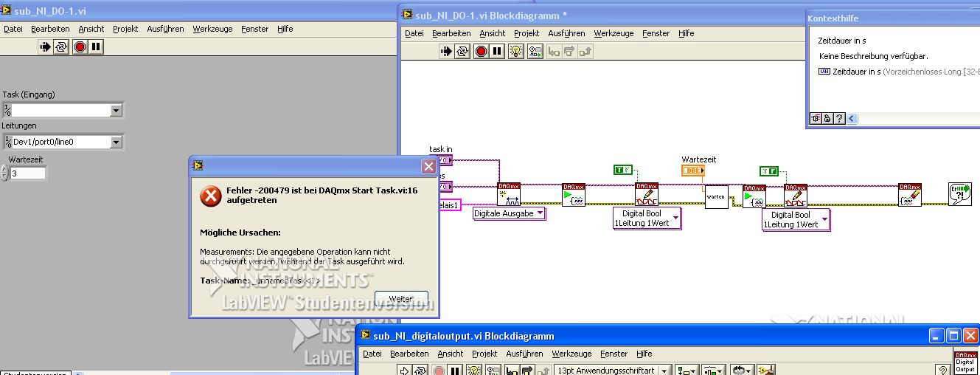
Task: Open second 'Digital Bool 1Leitung 1Wert' selector
Action: (796, 219)
